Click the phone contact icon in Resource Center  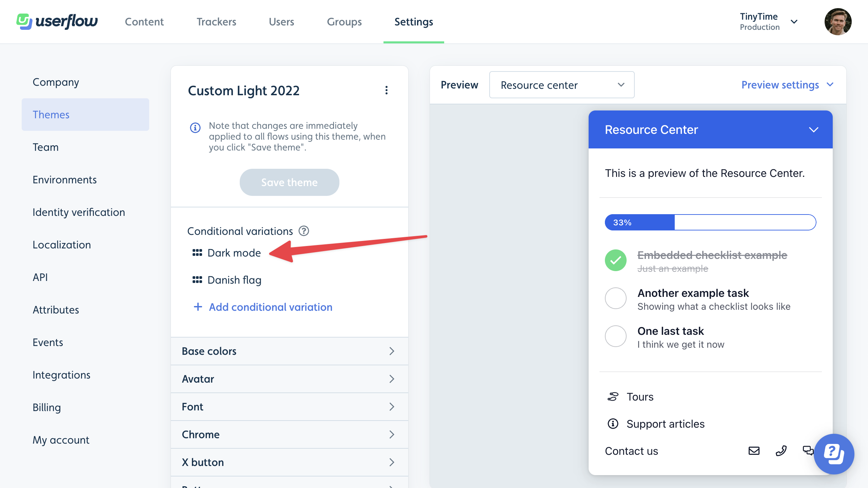(782, 451)
